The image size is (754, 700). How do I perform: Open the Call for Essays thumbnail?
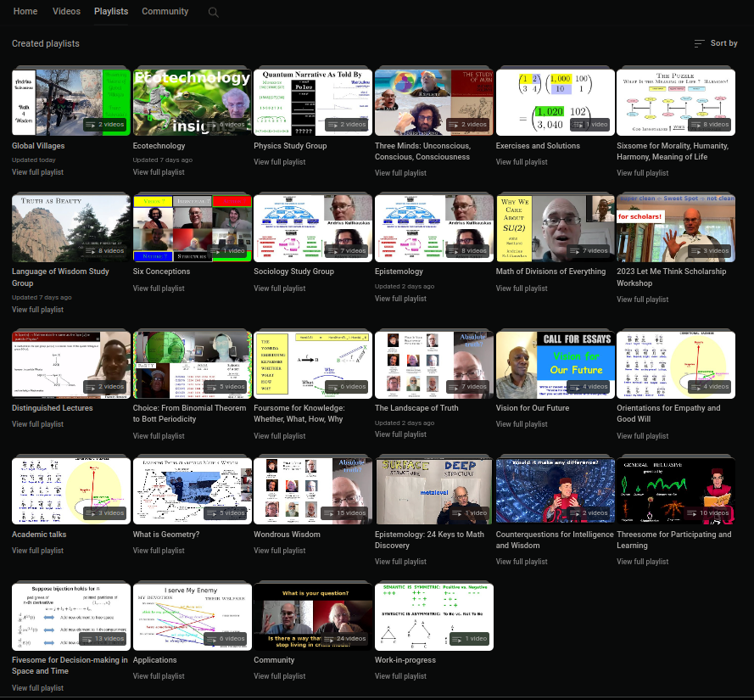tap(556, 365)
